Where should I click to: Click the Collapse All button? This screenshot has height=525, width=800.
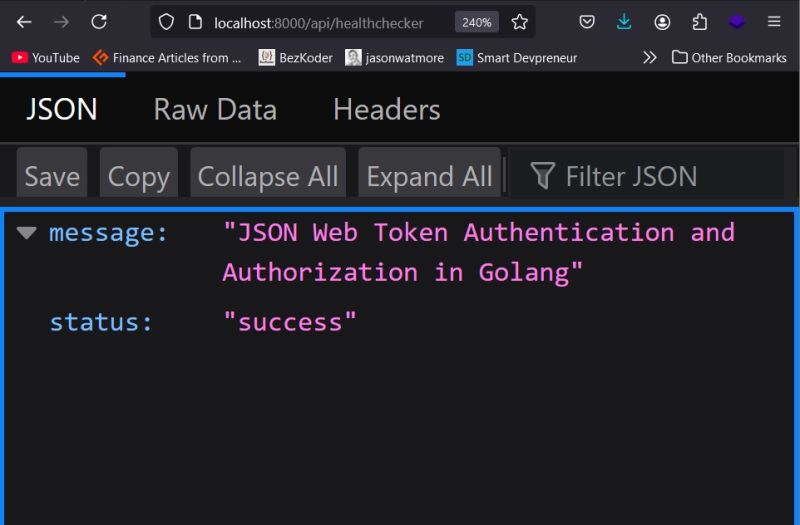pyautogui.click(x=268, y=173)
